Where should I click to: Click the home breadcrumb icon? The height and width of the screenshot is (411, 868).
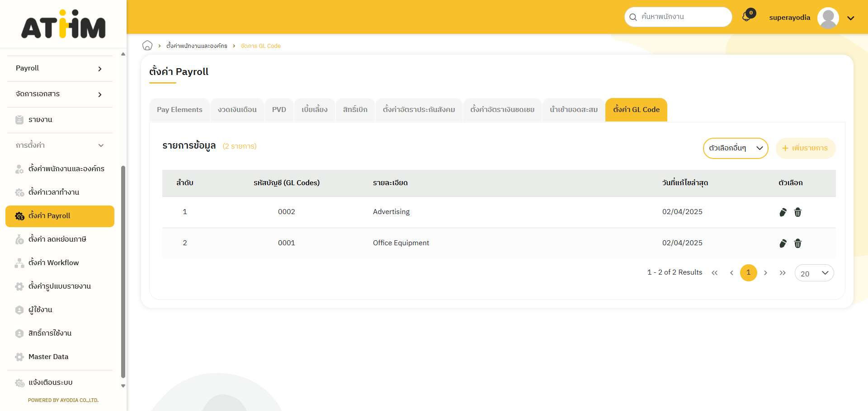click(x=147, y=46)
